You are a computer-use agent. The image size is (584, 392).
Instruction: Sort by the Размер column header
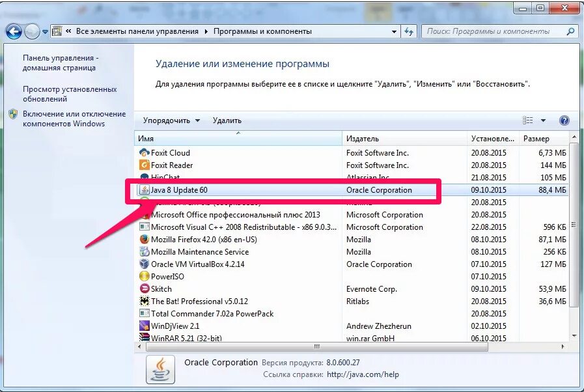point(544,139)
